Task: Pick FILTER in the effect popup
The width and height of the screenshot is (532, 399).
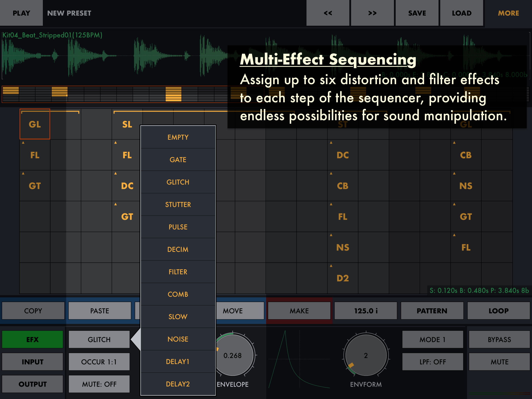Action: (178, 272)
